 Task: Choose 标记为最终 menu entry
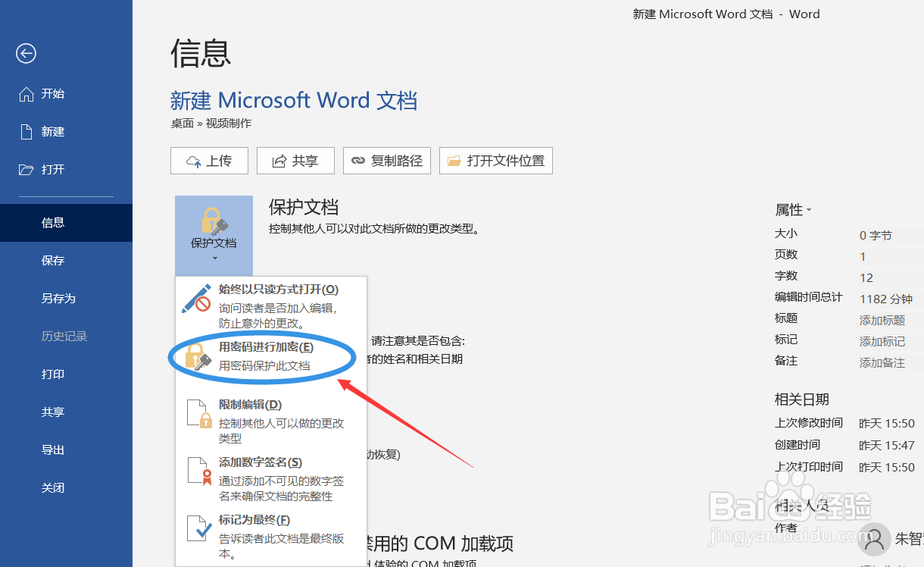(x=271, y=536)
